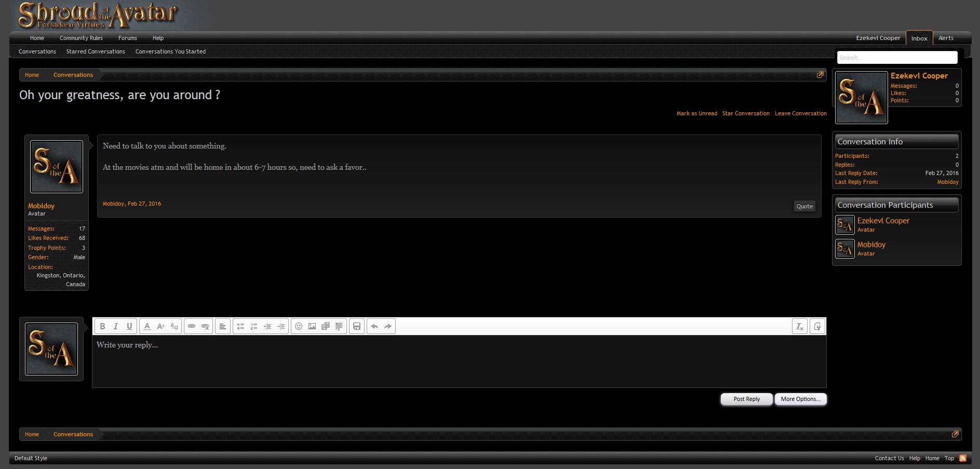Star this conversation
The width and height of the screenshot is (980, 469).
tap(746, 113)
